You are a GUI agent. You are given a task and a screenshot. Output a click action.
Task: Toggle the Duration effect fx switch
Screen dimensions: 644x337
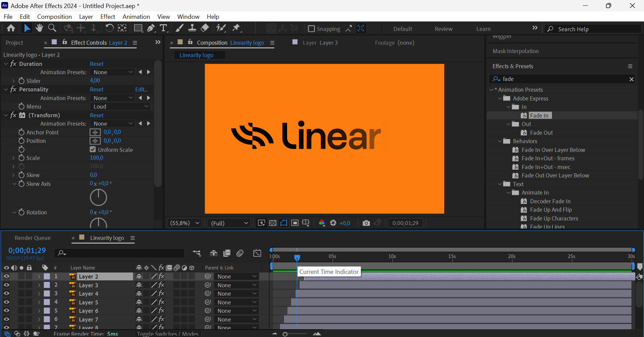[x=13, y=64]
